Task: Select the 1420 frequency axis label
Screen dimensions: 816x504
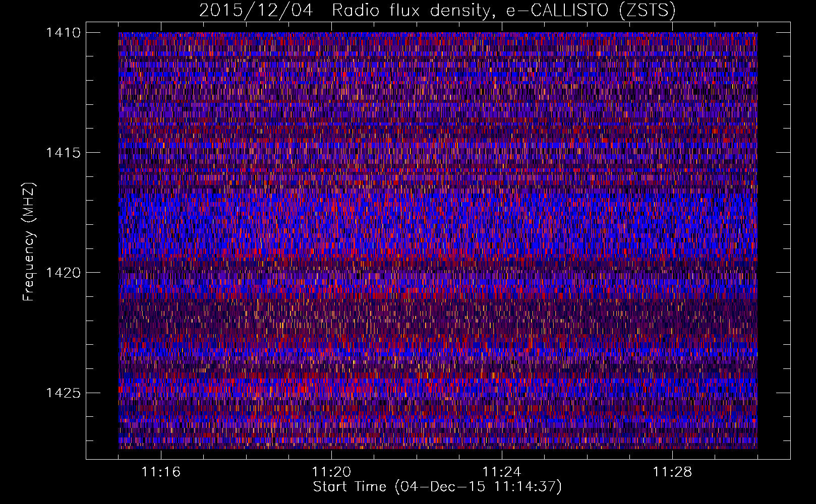Action: pyautogui.click(x=63, y=273)
